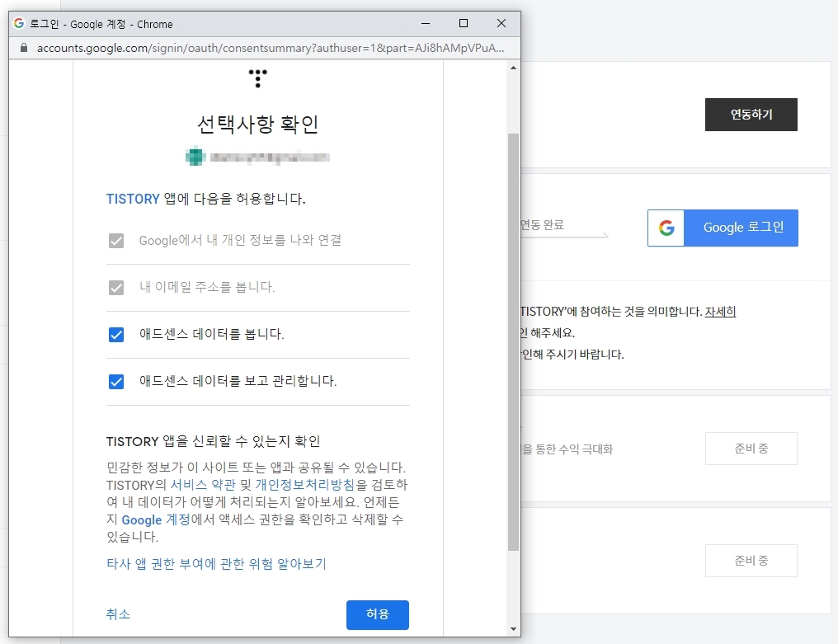Click the '선택사항 확인' heading
Viewport: 838px width, 644px height.
pyautogui.click(x=257, y=125)
